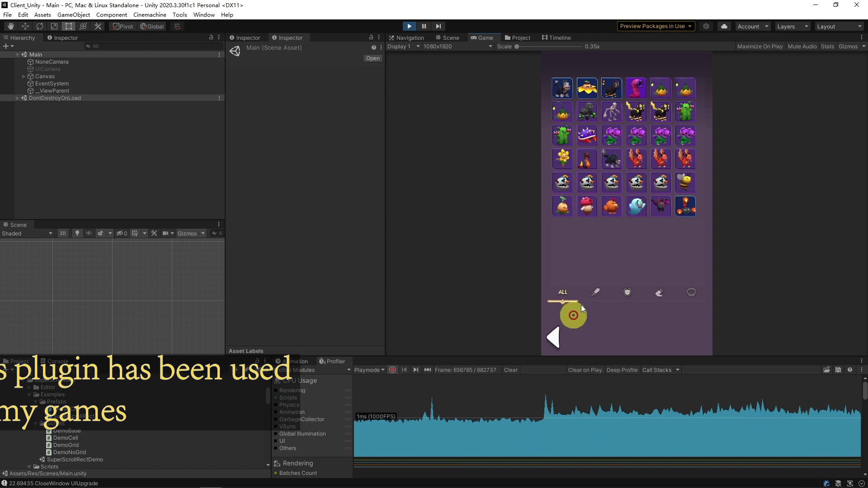The height and width of the screenshot is (488, 868).
Task: Toggle scene audio icon
Action: click(x=89, y=234)
